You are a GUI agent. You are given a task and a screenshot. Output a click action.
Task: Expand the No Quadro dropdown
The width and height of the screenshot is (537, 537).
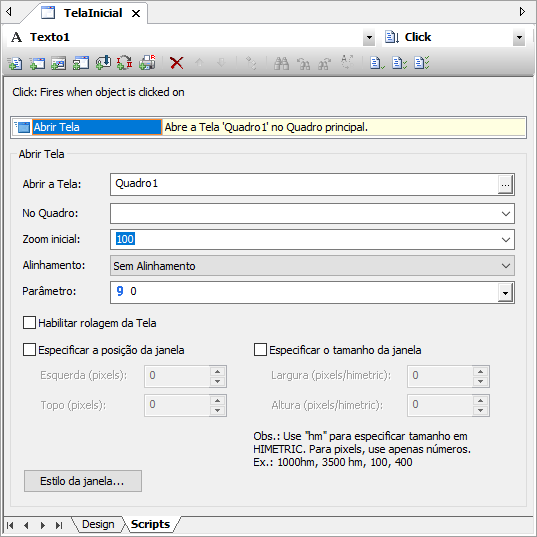click(x=505, y=214)
